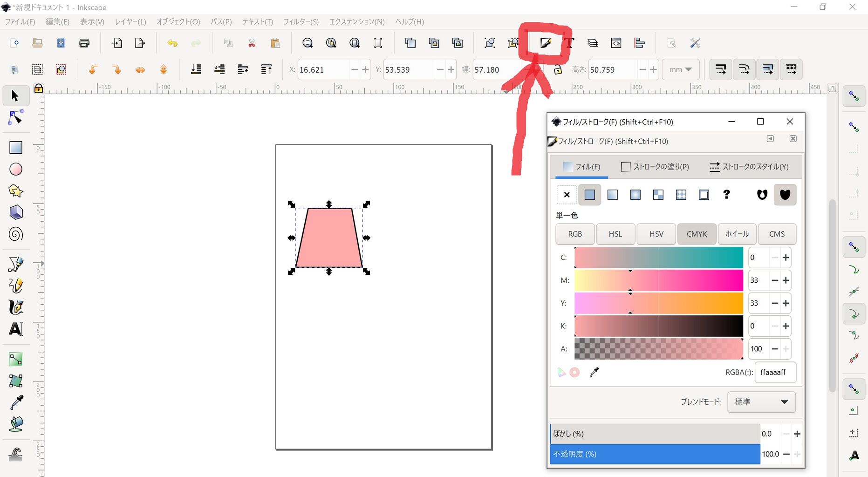
Task: Open the XML editor icon
Action: (616, 43)
